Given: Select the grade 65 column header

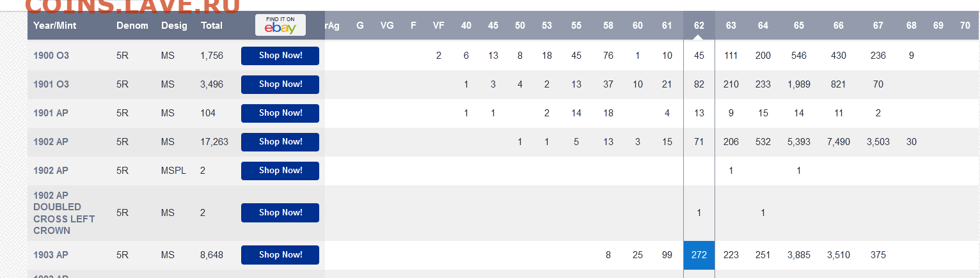Looking at the screenshot, I should (x=799, y=26).
